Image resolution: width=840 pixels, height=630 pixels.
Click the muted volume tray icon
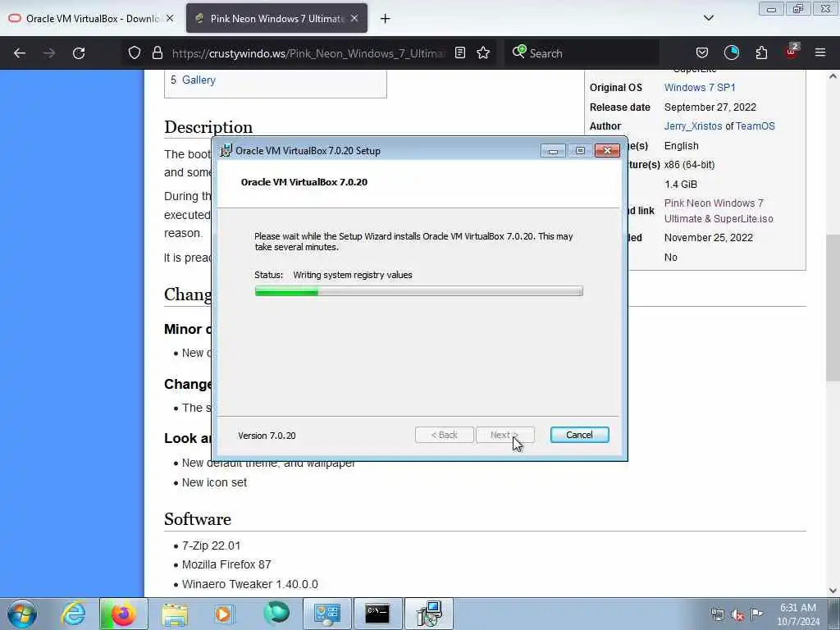point(737,615)
